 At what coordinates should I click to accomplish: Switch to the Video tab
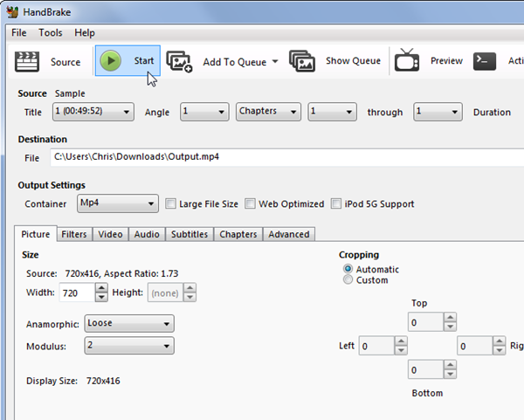tap(110, 234)
